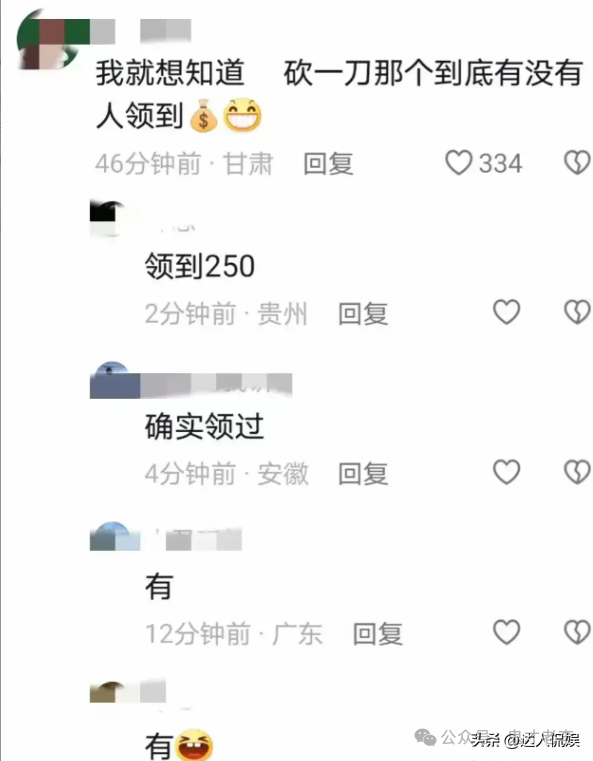This screenshot has width=593, height=761.
Task: Like the 领到250 reply
Action: tap(507, 312)
